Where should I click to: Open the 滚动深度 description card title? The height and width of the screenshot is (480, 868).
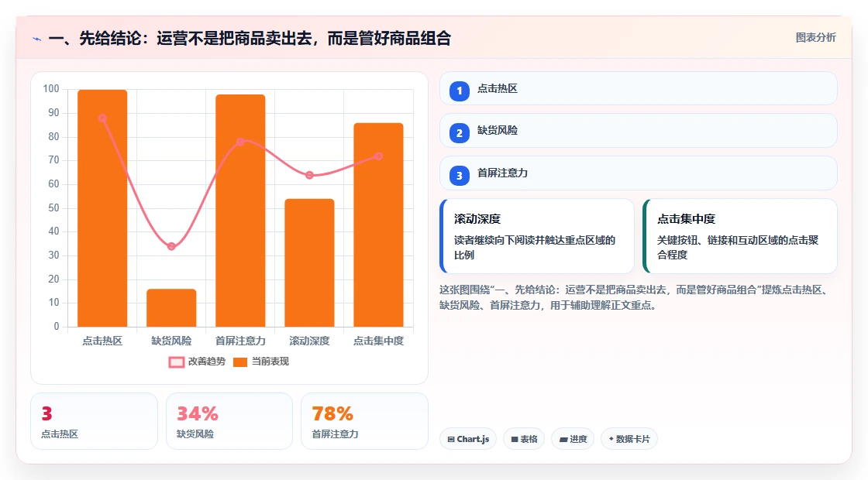(x=477, y=219)
